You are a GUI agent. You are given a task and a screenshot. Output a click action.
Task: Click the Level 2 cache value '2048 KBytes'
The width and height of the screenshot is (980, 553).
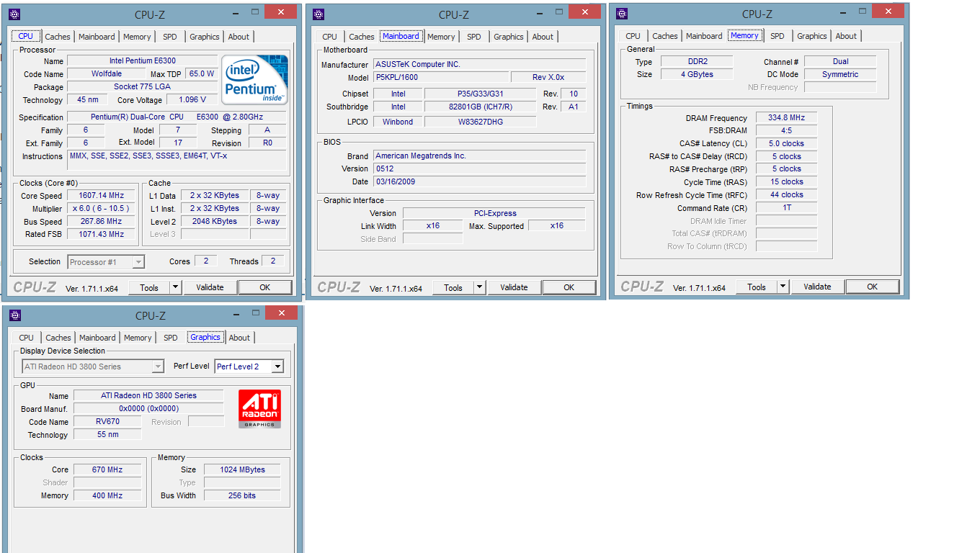click(215, 222)
